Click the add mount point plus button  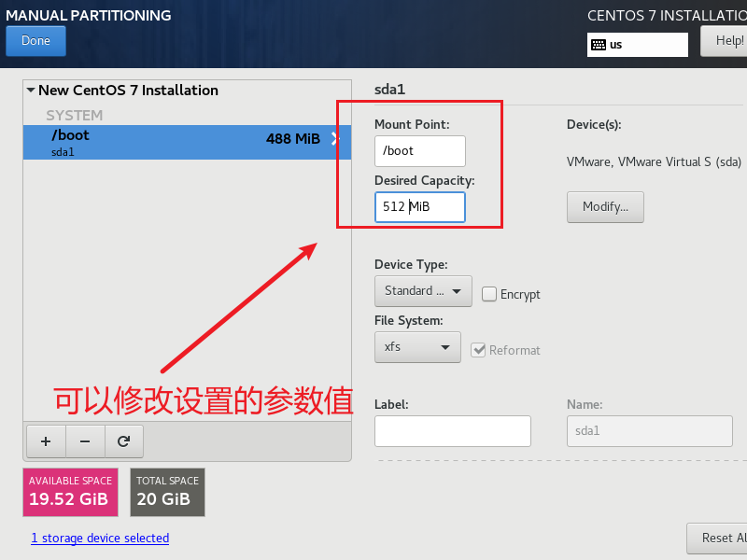point(46,441)
